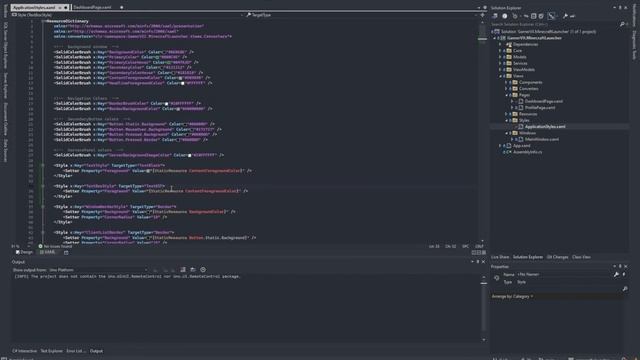Viewport: 640px width, 360px height.
Task: Toggle the highlighted preview selected items button
Action: tap(551, 16)
